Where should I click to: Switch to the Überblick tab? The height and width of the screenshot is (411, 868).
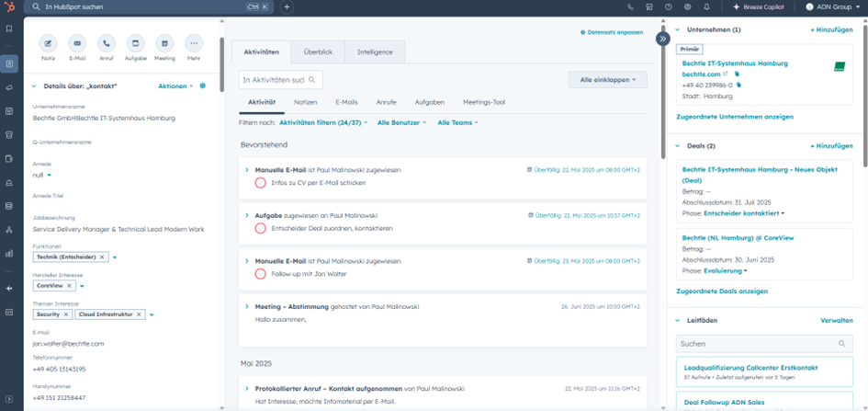[318, 51]
